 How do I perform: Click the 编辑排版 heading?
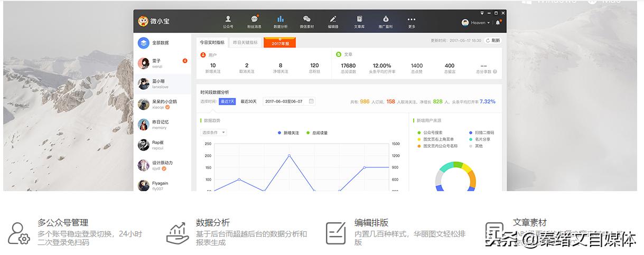point(371,222)
